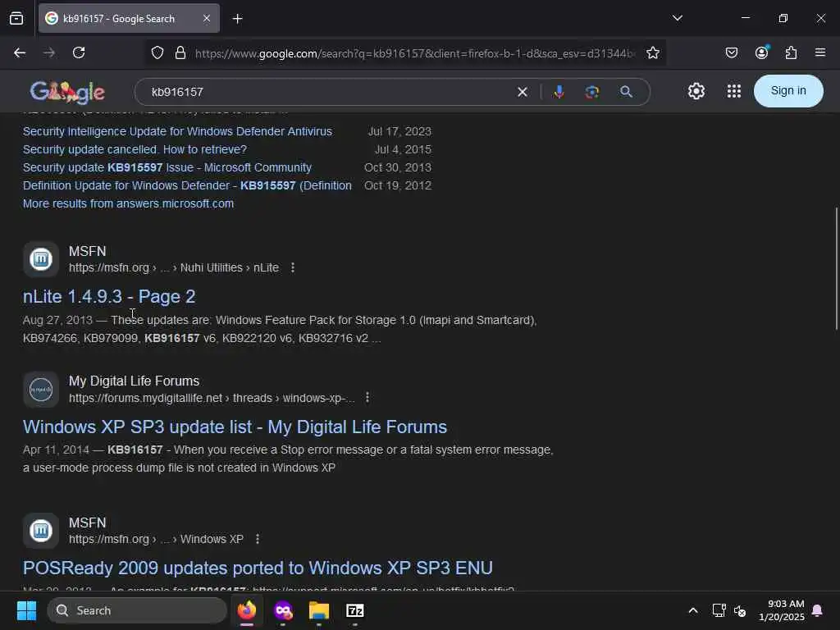Screen dimensions: 840x630
Task: Open the muted volume tray icon
Action: point(741,610)
